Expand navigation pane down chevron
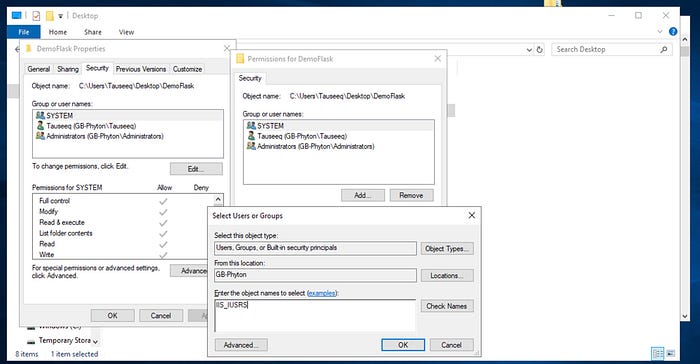This screenshot has height=364, width=700. click(96, 342)
